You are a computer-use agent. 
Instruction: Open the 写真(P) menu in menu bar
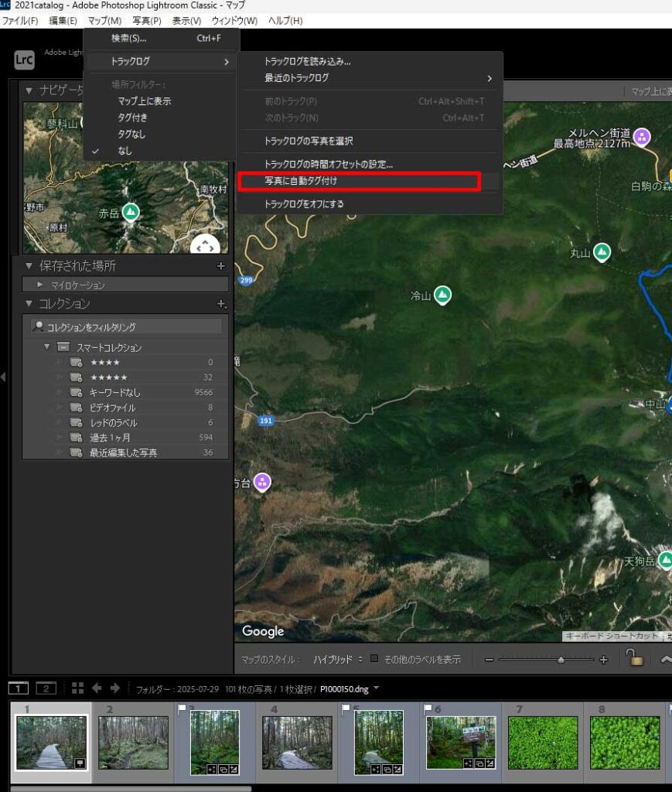[146, 20]
